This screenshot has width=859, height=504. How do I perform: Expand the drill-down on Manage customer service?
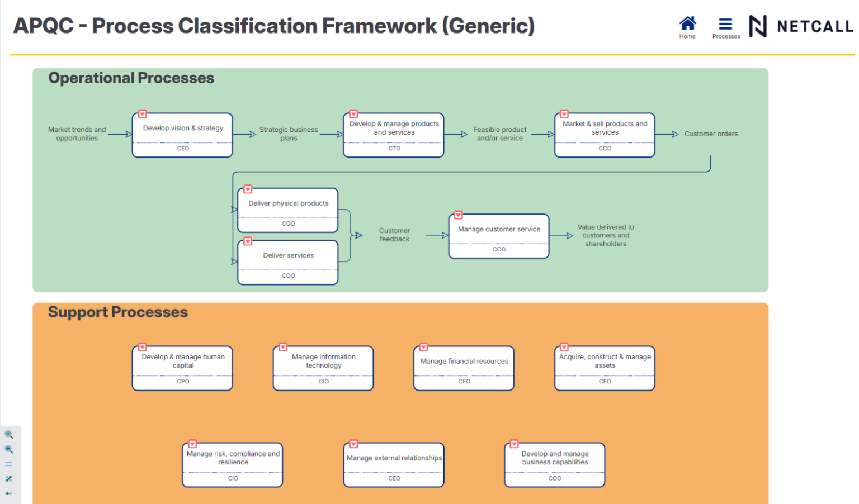tap(458, 215)
